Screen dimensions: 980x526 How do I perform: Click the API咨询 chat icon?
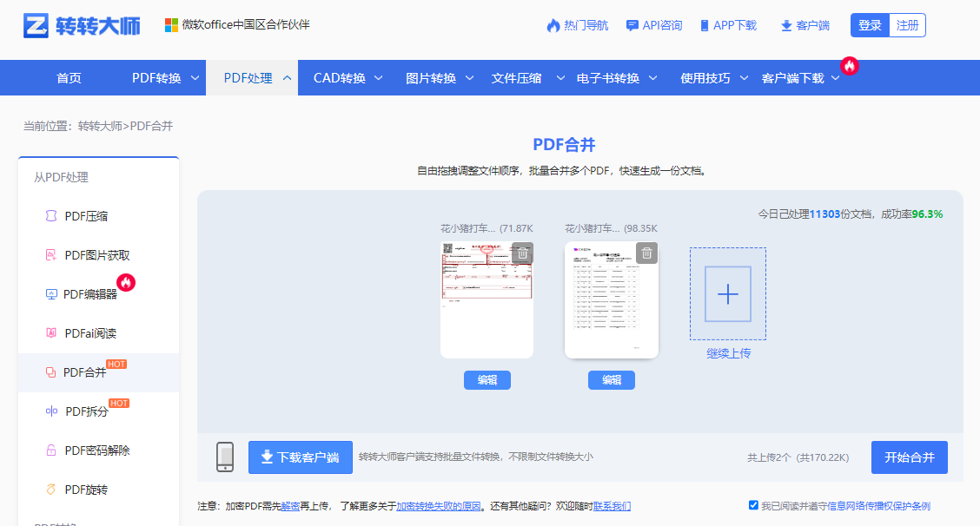pos(632,26)
